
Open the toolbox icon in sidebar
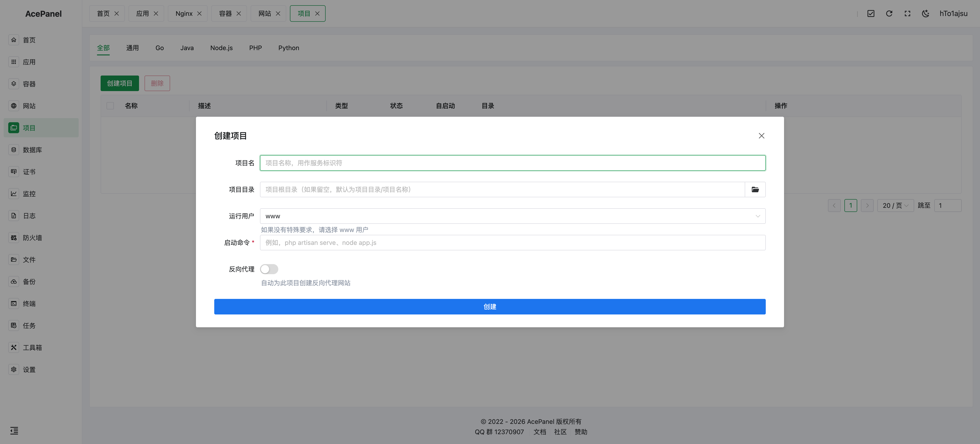click(14, 347)
